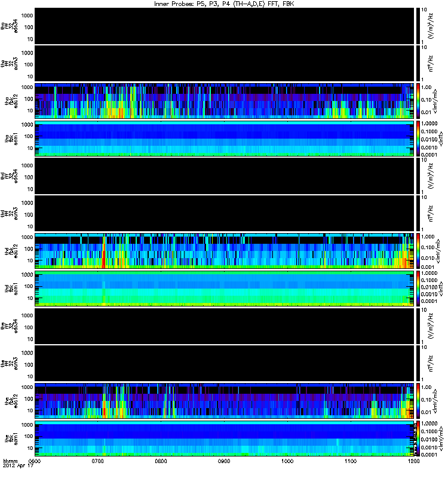Click the empty the fff 32 edc34 panel
The image size is (448, 478).
(x=225, y=326)
